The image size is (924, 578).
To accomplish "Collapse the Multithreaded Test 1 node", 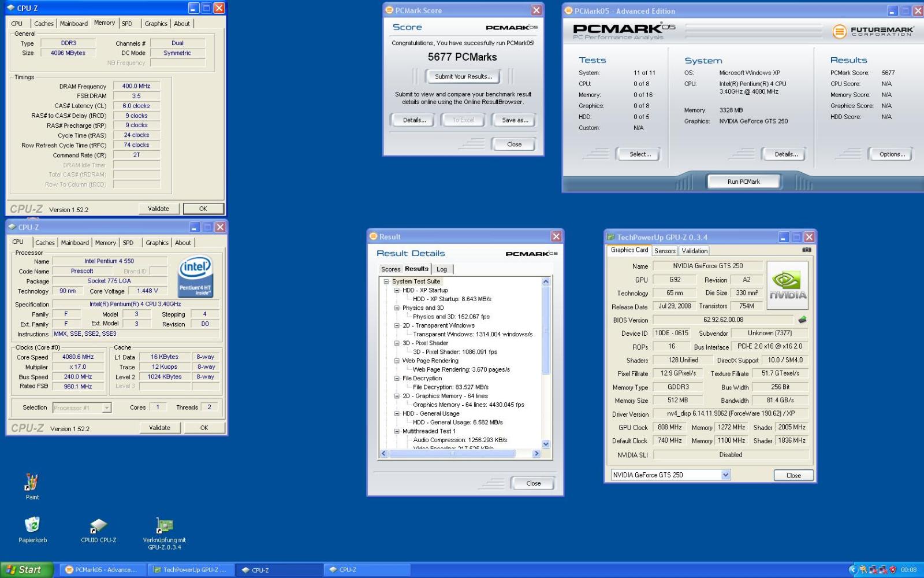I will tap(397, 431).
